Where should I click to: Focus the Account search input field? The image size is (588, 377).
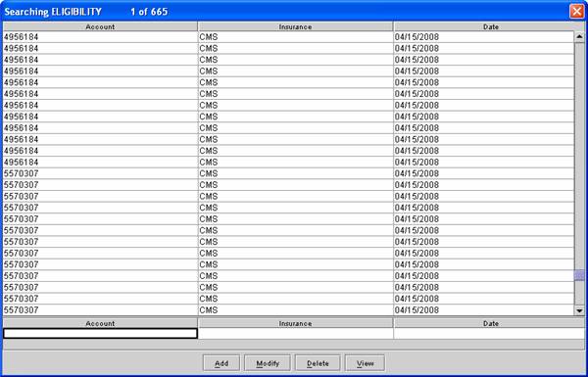[x=100, y=333]
